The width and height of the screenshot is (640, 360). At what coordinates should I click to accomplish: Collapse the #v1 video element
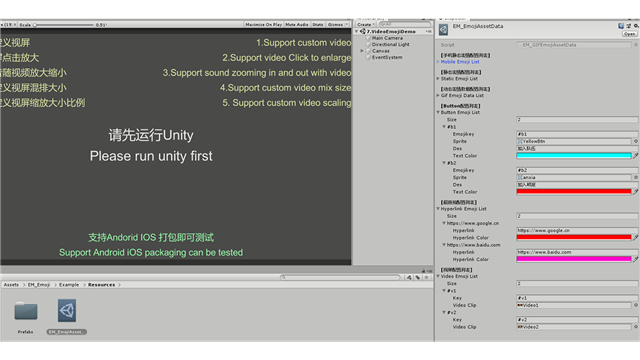[x=444, y=291]
